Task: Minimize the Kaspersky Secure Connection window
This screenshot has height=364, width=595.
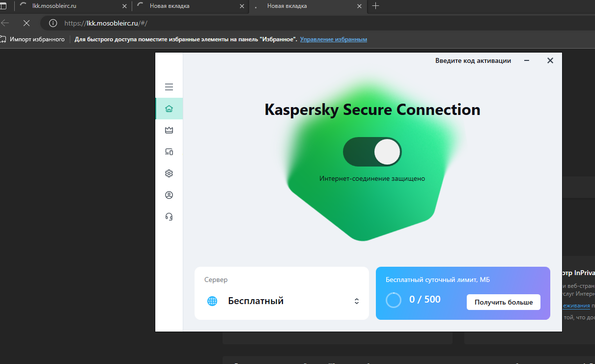Action: pos(527,60)
